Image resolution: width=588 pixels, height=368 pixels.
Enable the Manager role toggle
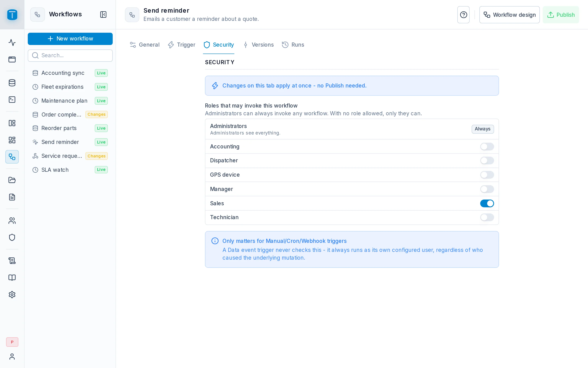click(487, 189)
